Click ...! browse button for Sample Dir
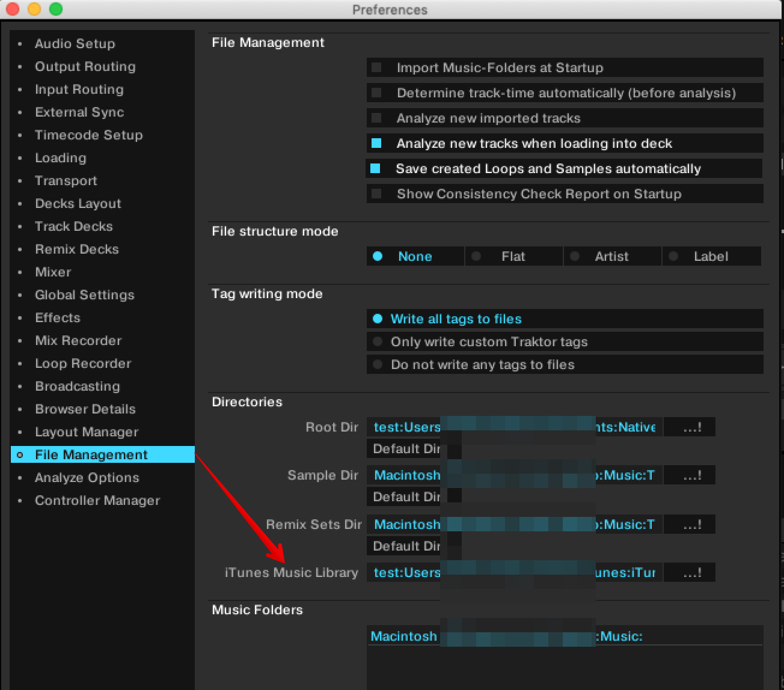 [690, 475]
